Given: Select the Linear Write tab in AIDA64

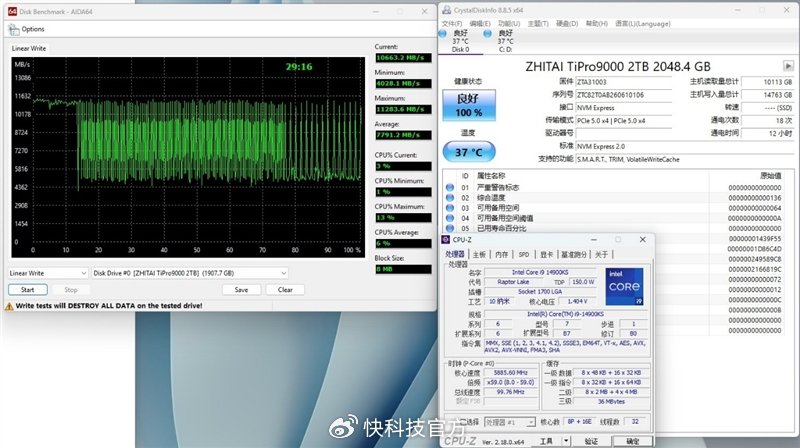Looking at the screenshot, I should click(x=29, y=48).
